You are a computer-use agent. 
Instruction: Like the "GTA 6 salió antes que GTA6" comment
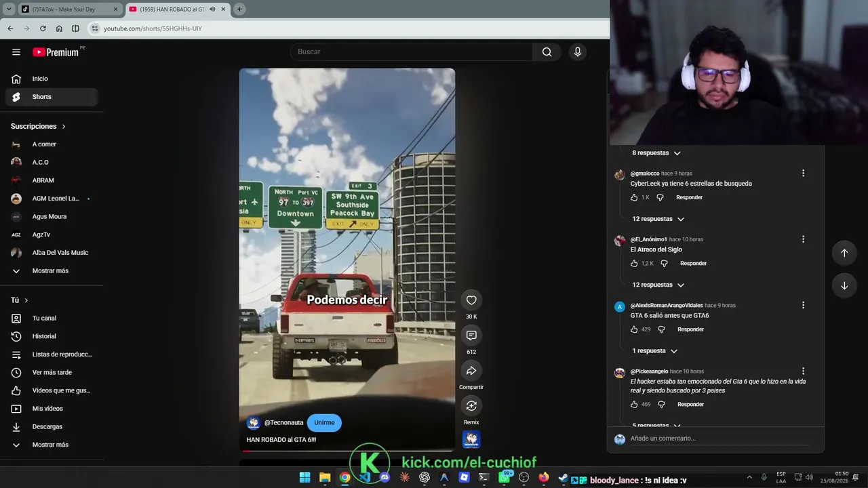tap(634, 329)
